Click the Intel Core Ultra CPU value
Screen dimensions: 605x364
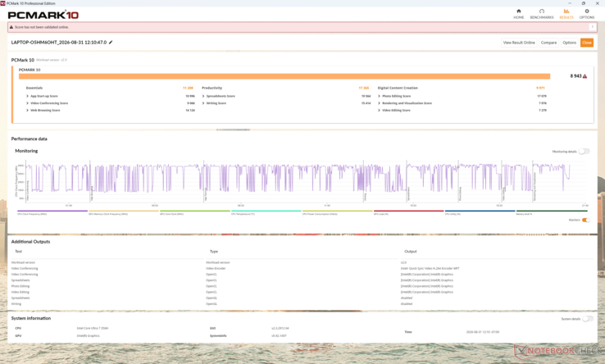coord(93,328)
